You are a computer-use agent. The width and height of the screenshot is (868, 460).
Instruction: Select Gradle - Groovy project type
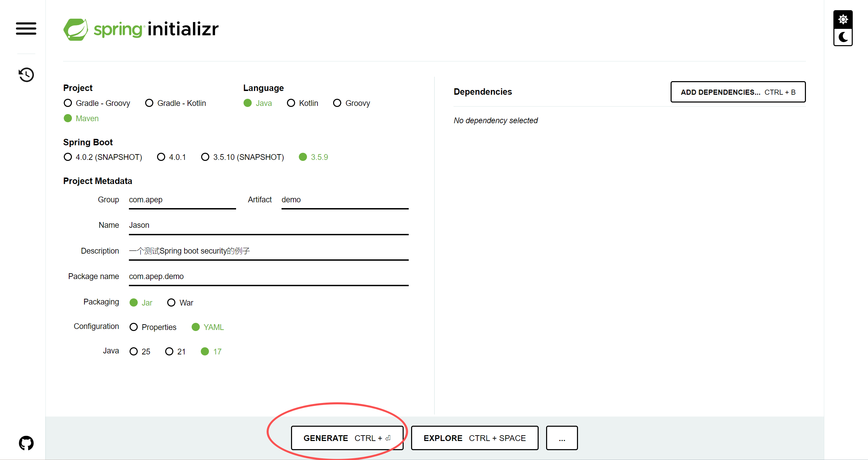click(x=68, y=103)
